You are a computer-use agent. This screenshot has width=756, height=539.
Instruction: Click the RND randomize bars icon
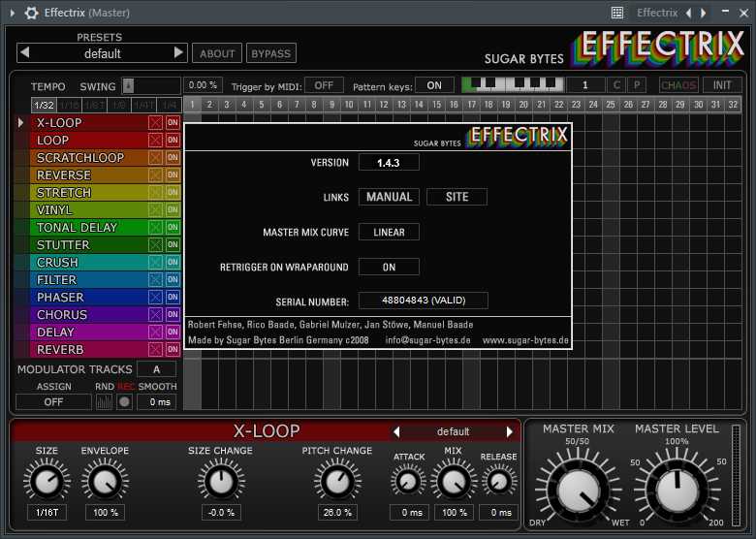(104, 401)
